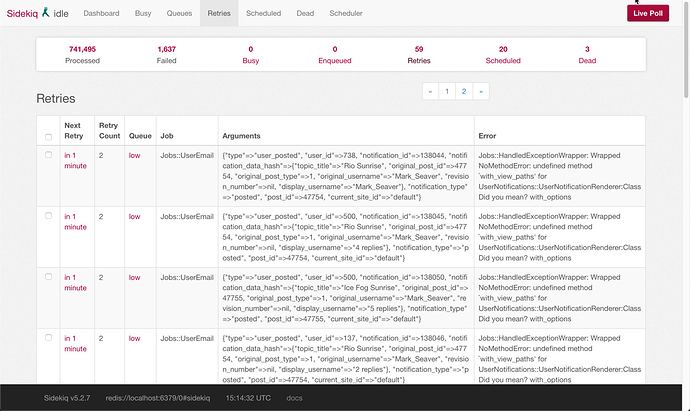Click Jobs::UserEmail in the user_id 738 row
The image size is (690, 411).
click(187, 155)
